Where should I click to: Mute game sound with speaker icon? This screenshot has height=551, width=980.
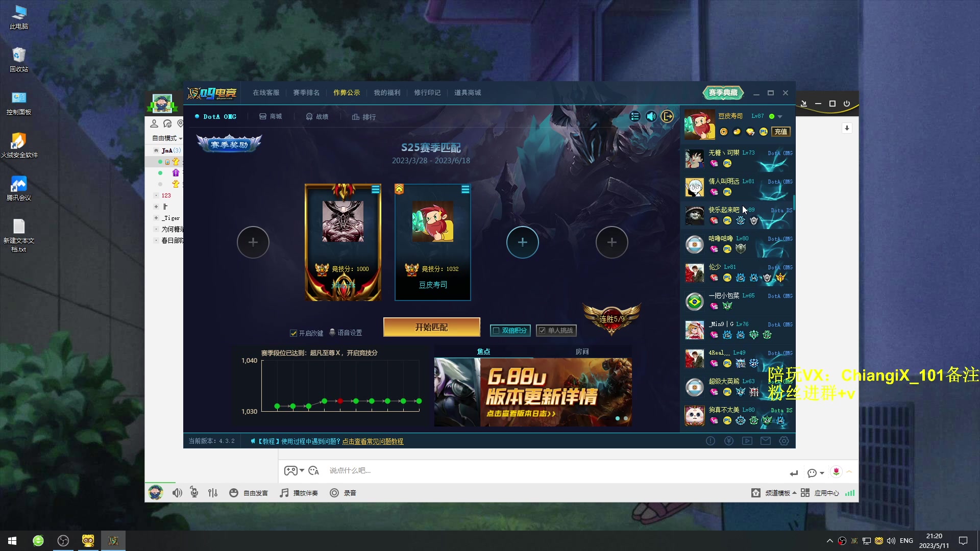[x=651, y=116]
